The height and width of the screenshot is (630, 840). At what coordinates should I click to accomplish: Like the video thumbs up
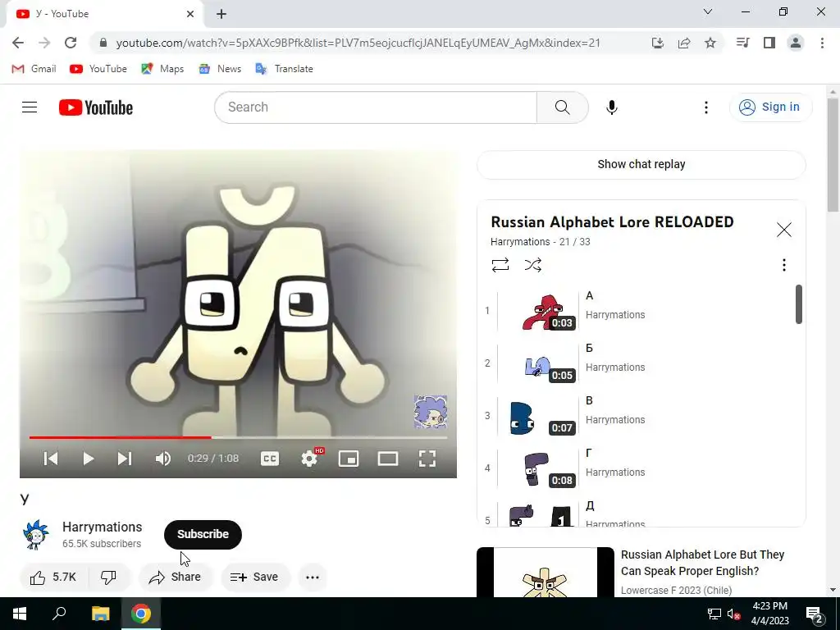(53, 577)
